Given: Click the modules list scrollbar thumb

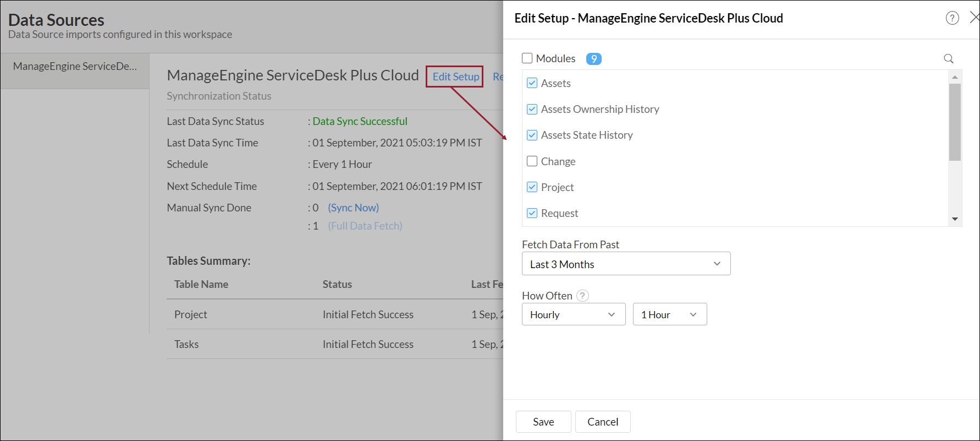Looking at the screenshot, I should [955, 122].
